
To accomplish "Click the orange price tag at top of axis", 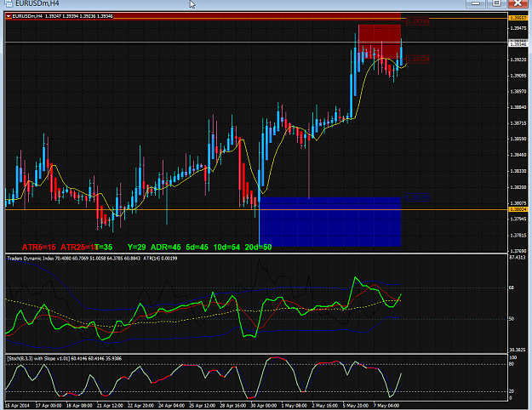I will [x=518, y=18].
